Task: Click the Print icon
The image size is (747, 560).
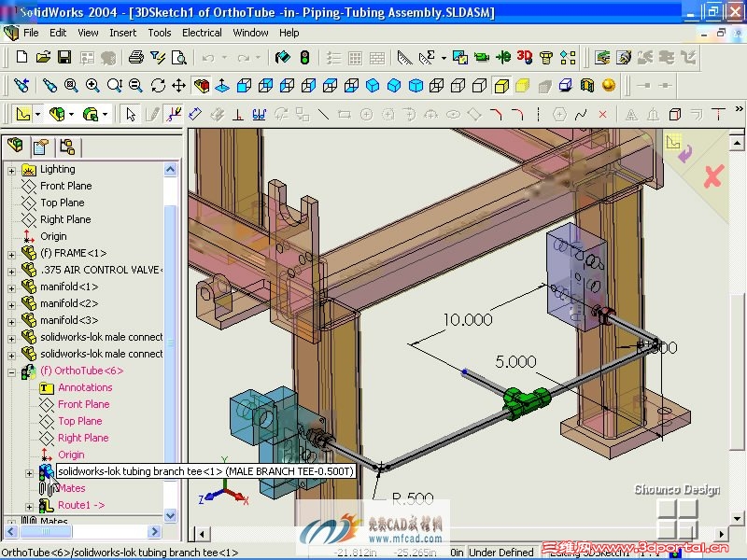Action: coord(136,58)
